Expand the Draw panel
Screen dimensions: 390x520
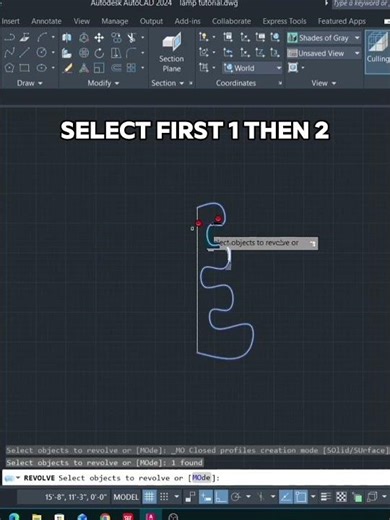(30, 83)
